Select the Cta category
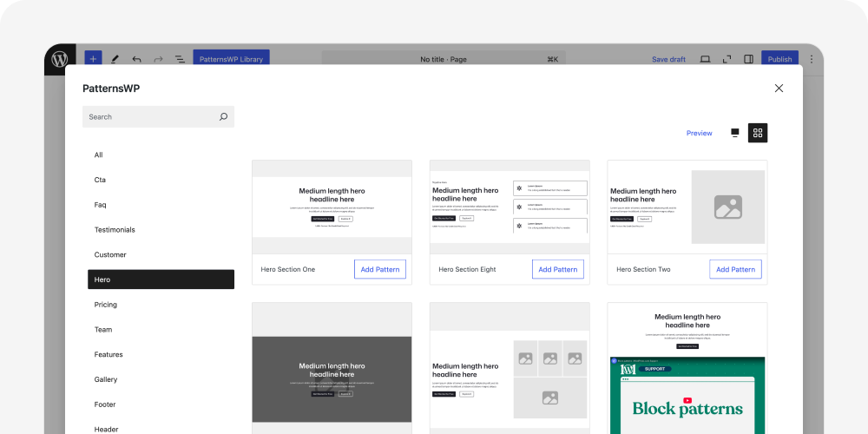Viewport: 868px width, 434px height. [161, 180]
